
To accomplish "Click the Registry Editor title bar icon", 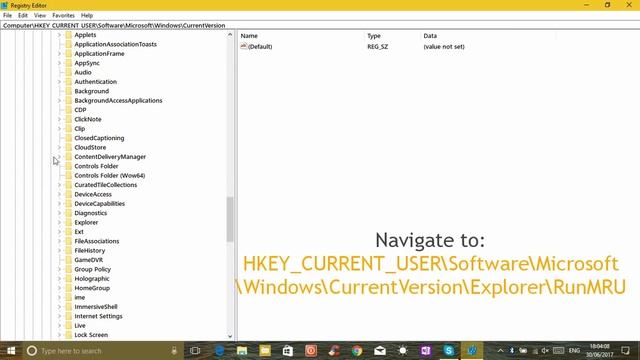I will coord(4,5).
